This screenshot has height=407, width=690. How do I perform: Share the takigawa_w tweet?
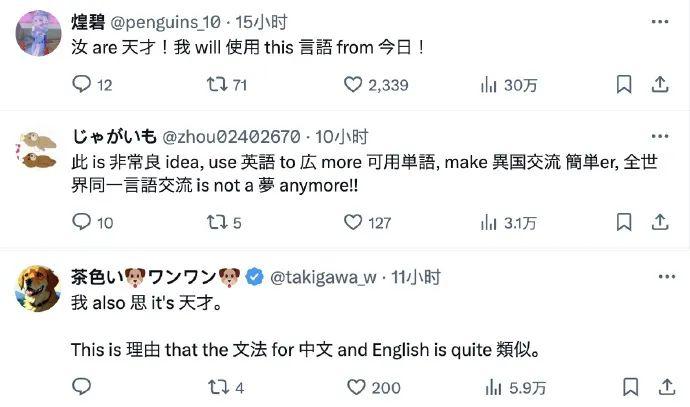tap(667, 387)
